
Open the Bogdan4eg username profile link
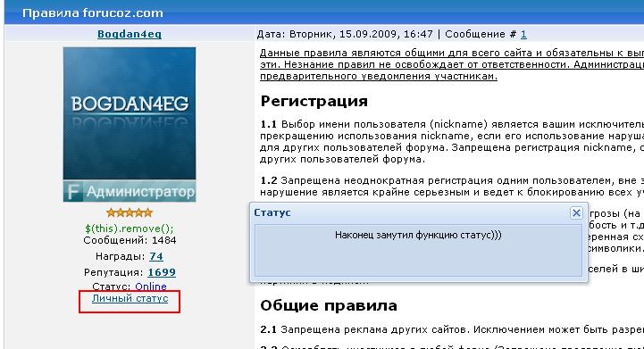(x=130, y=34)
